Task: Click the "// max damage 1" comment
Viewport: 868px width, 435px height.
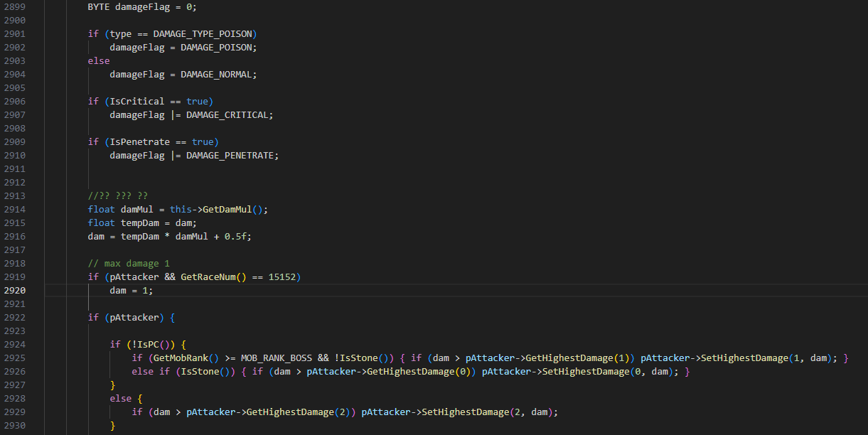Action: [129, 264]
